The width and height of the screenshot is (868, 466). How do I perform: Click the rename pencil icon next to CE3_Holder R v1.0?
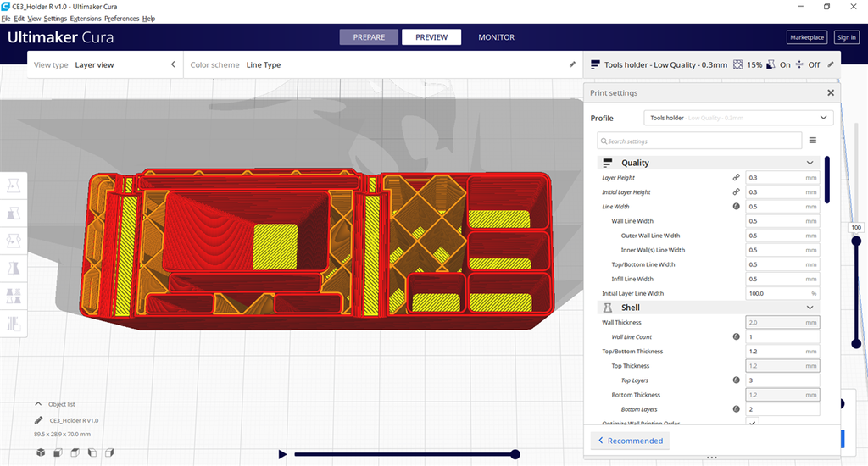click(39, 420)
